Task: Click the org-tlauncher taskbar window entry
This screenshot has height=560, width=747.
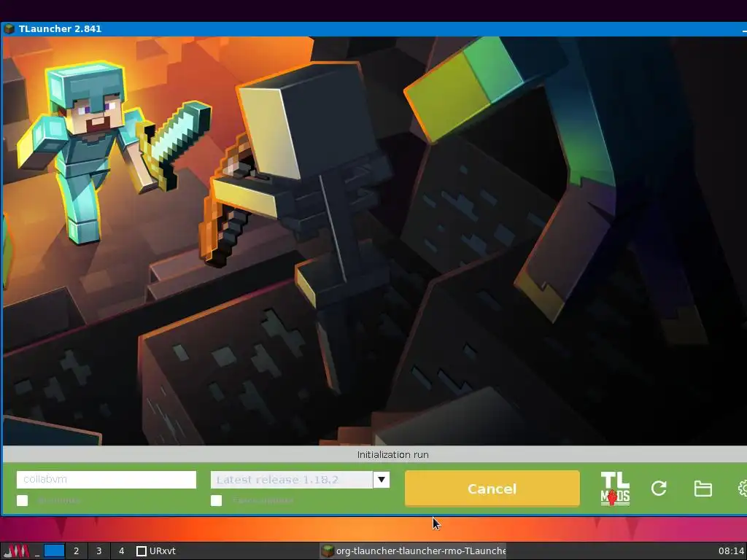Action: click(x=413, y=551)
